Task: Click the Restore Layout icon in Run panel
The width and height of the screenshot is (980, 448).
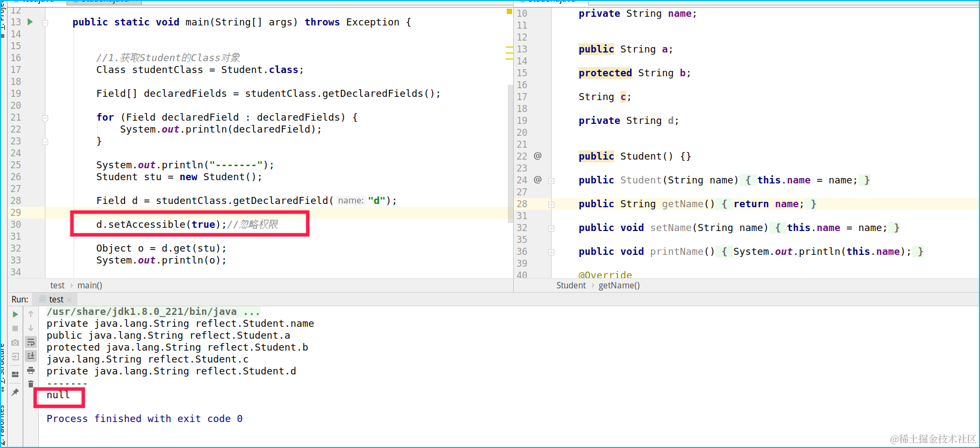Action: pyautogui.click(x=15, y=374)
